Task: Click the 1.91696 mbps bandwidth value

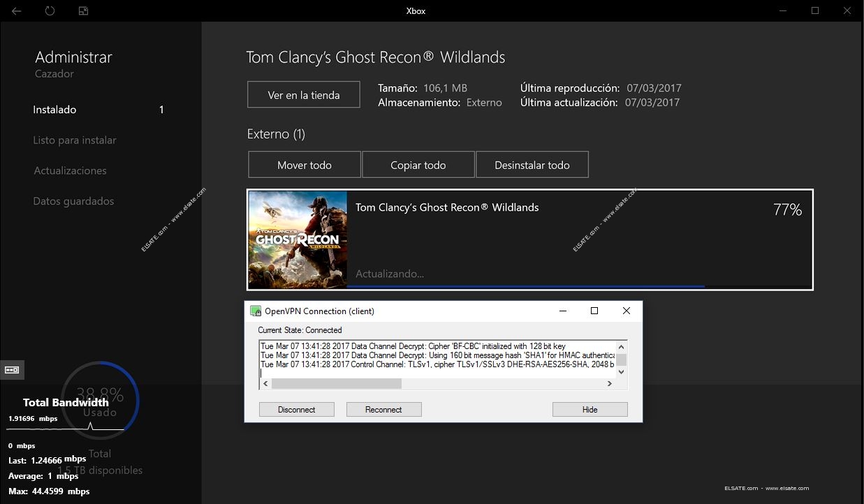Action: [33, 419]
